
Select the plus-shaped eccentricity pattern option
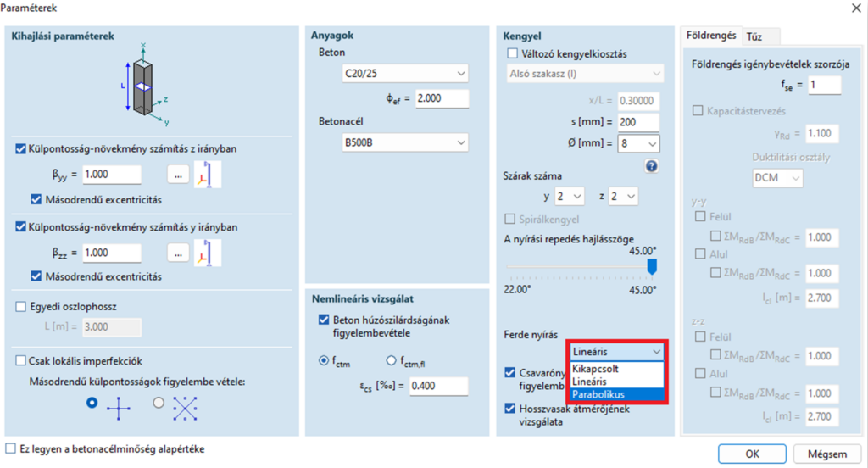click(92, 404)
